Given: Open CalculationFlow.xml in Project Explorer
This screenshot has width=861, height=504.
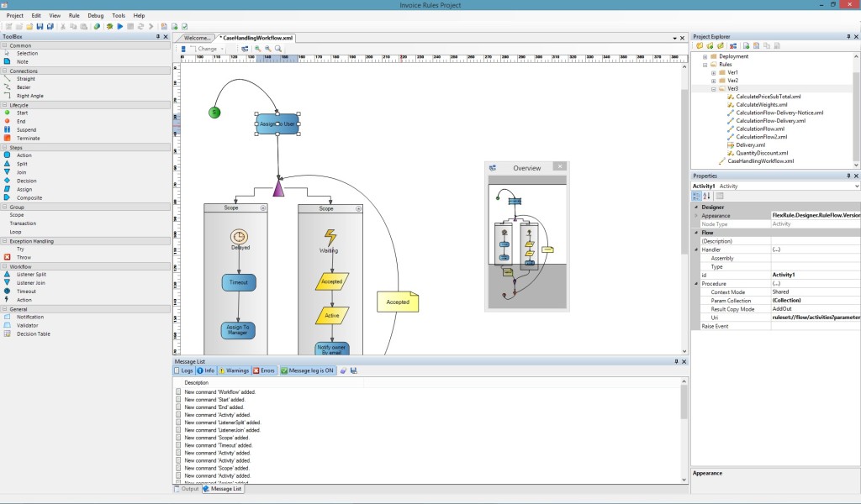Looking at the screenshot, I should [760, 129].
